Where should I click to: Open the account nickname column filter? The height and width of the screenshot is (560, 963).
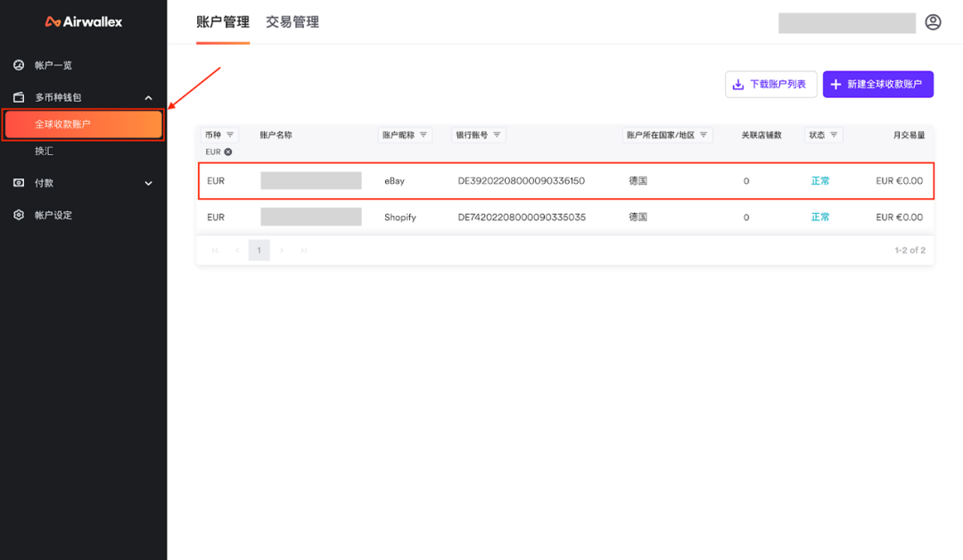pyautogui.click(x=424, y=135)
